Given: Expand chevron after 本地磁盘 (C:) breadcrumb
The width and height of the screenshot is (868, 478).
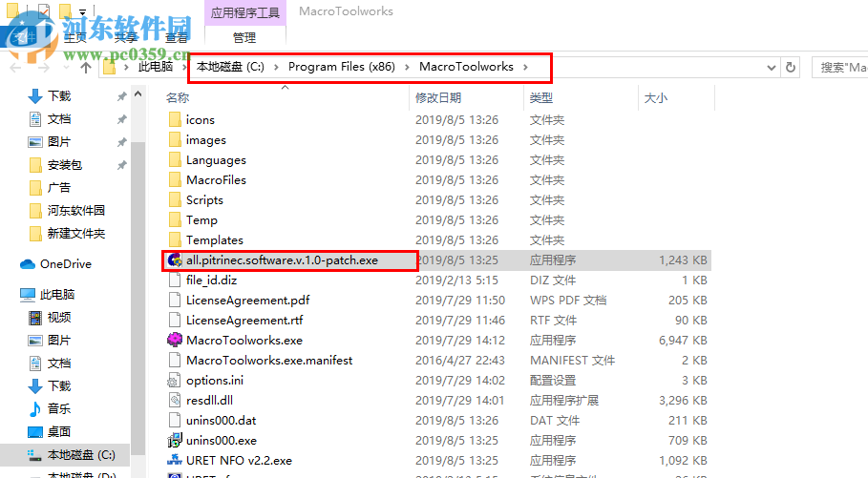Looking at the screenshot, I should pos(276,67).
